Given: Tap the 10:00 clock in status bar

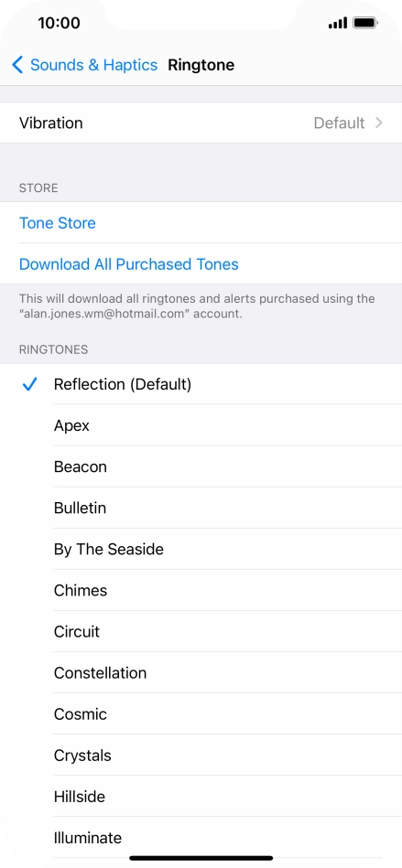Looking at the screenshot, I should (x=59, y=23).
